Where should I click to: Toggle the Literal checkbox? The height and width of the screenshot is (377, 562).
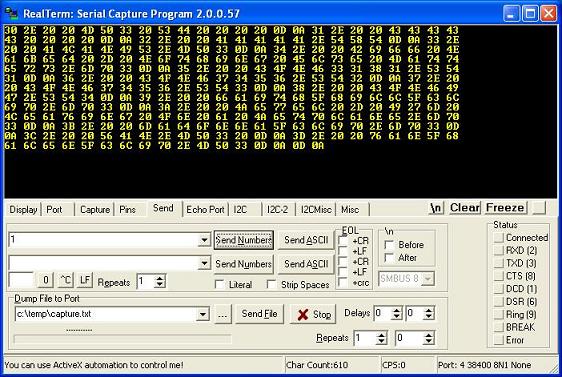click(x=219, y=285)
